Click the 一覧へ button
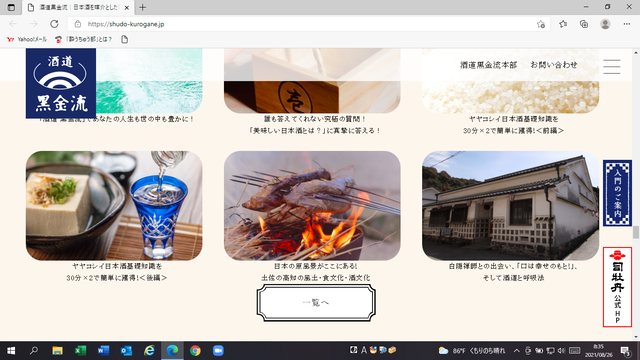The height and width of the screenshot is (360, 640). 316,302
